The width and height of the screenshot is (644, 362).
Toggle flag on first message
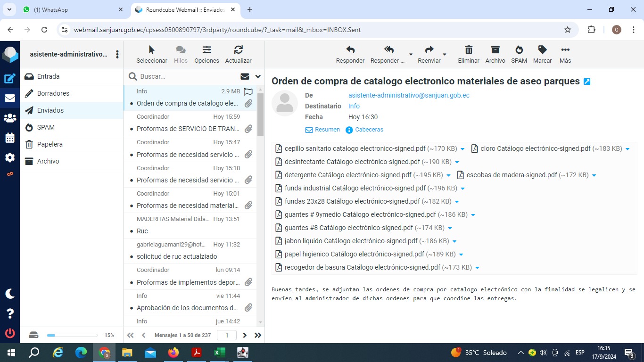click(248, 91)
